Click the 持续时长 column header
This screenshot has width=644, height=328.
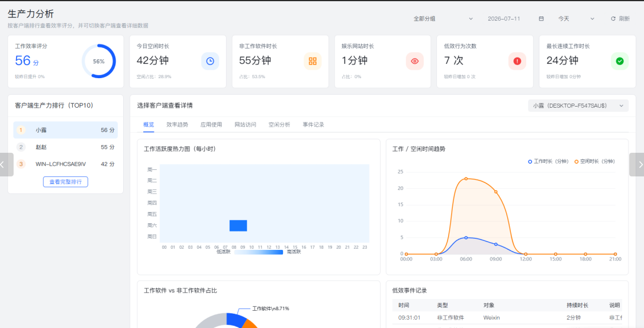pos(578,306)
